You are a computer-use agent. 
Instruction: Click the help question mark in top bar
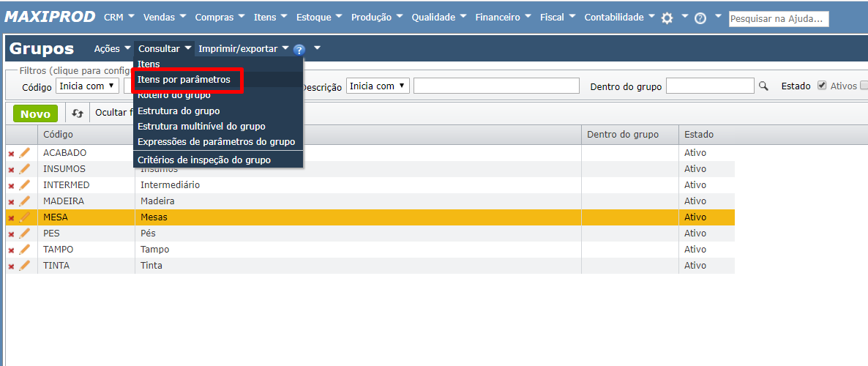(x=700, y=18)
